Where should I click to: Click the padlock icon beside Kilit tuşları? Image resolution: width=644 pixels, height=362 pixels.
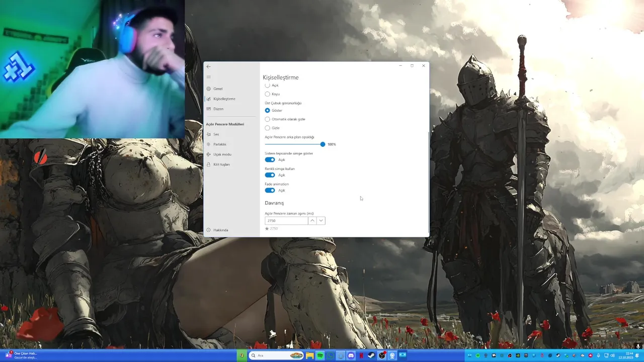point(208,164)
